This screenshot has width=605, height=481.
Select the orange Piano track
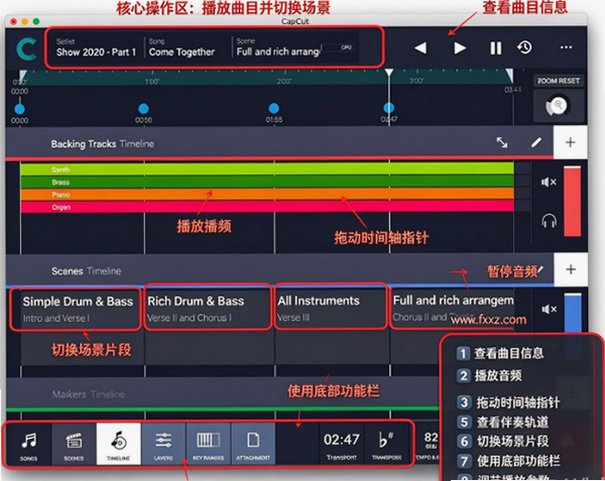pyautogui.click(x=267, y=194)
